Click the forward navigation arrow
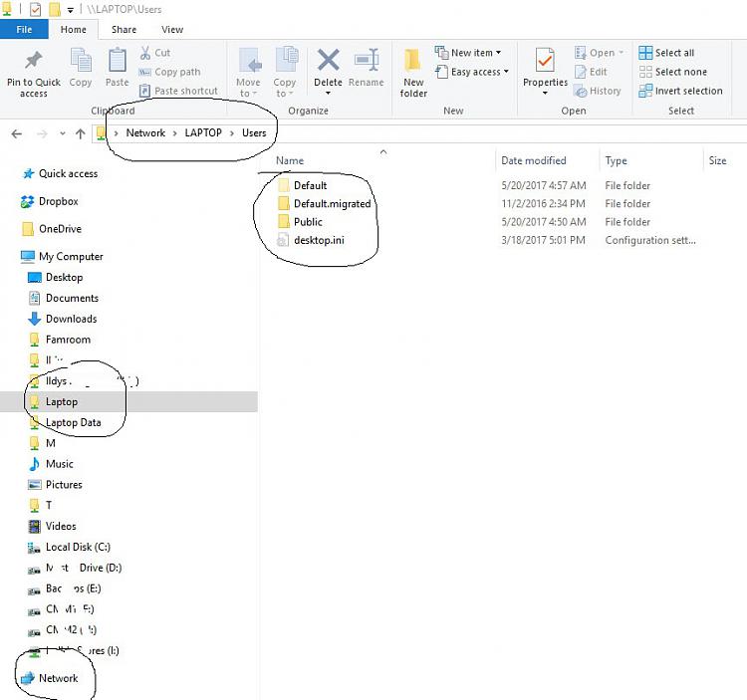747x700 pixels. pos(42,133)
